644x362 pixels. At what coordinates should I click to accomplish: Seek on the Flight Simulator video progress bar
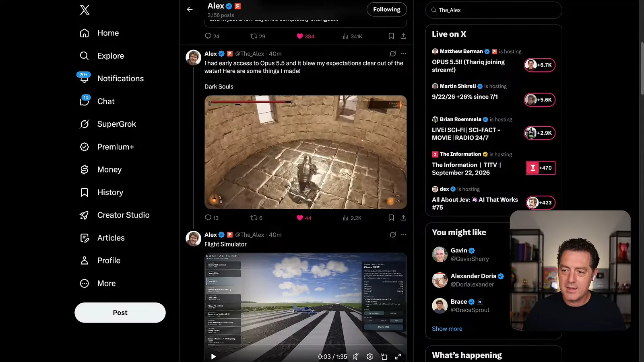pyautogui.click(x=305, y=345)
